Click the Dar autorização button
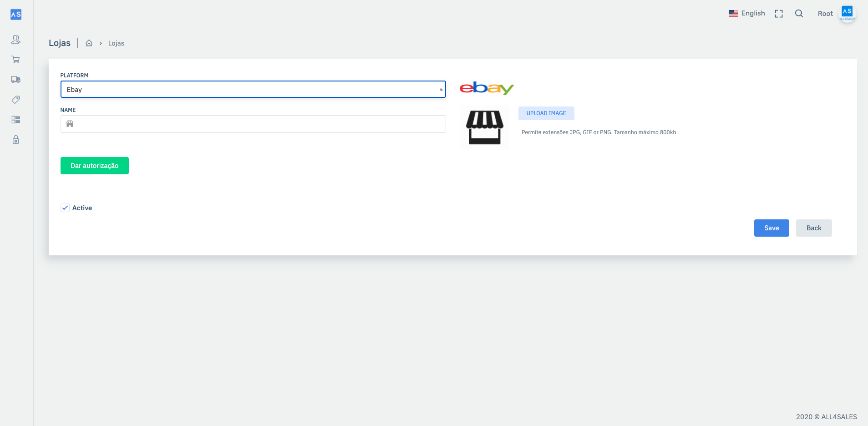 tap(95, 166)
